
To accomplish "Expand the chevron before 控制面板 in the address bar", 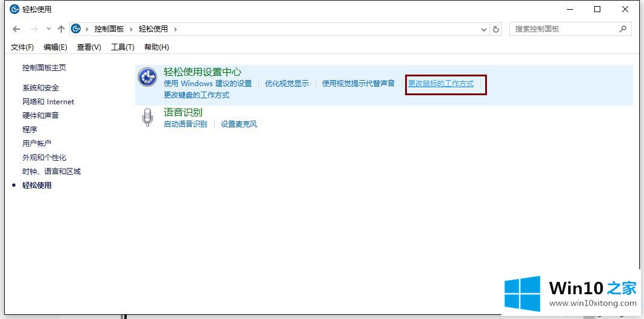I will click(87, 29).
